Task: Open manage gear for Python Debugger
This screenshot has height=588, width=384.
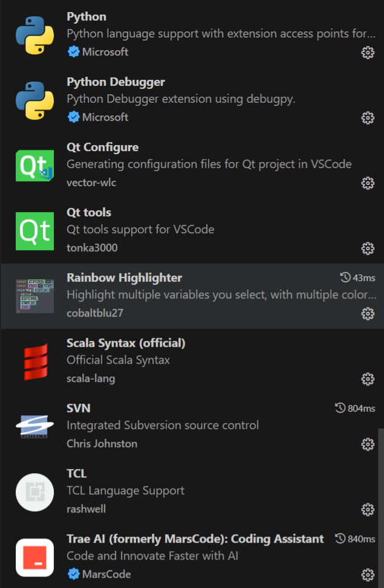Action: click(368, 118)
